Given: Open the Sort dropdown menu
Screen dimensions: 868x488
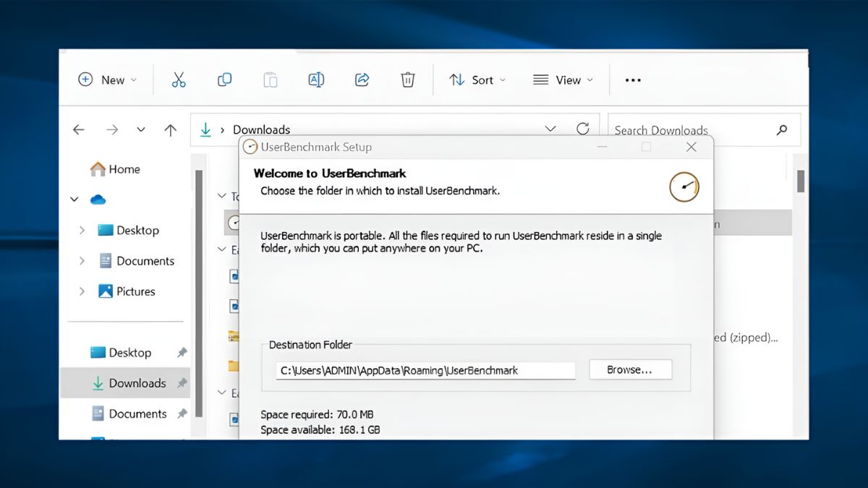Looking at the screenshot, I should 477,80.
